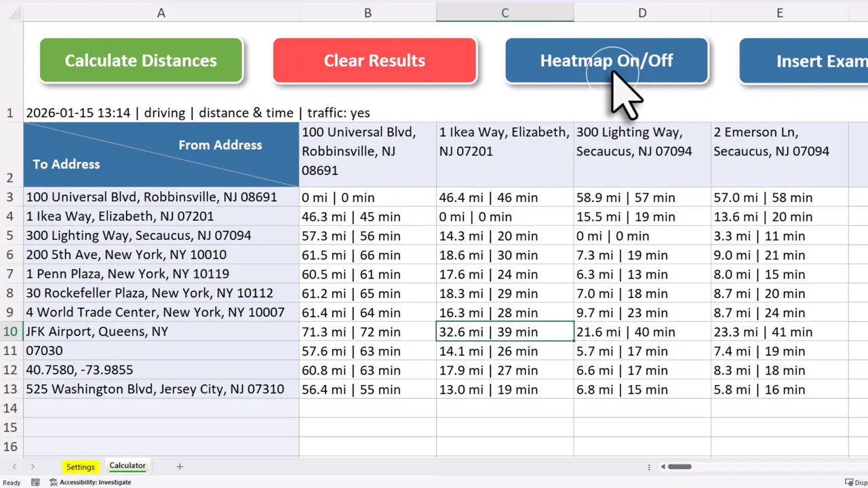Click the macro recording status bar icon
Image resolution: width=868 pixels, height=488 pixels.
[35, 483]
